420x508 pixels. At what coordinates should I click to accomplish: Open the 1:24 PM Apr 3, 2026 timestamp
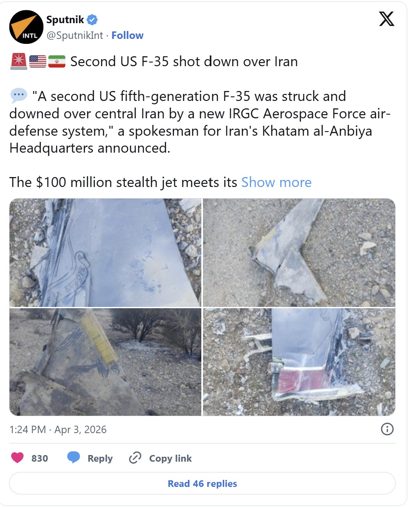(x=58, y=429)
